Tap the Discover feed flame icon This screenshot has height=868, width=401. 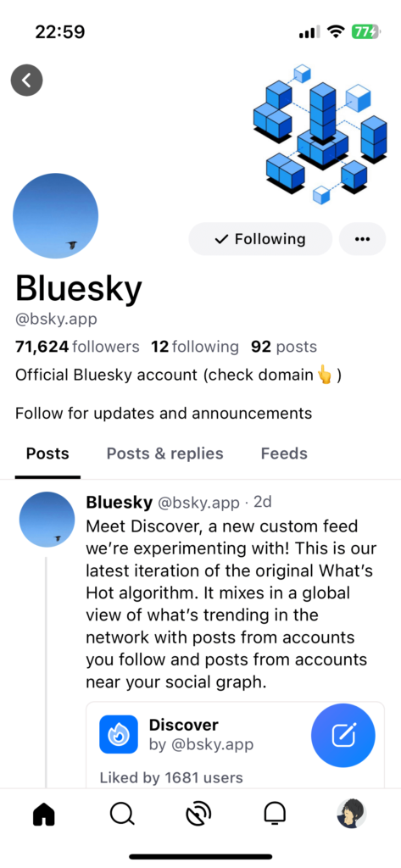pyautogui.click(x=119, y=735)
